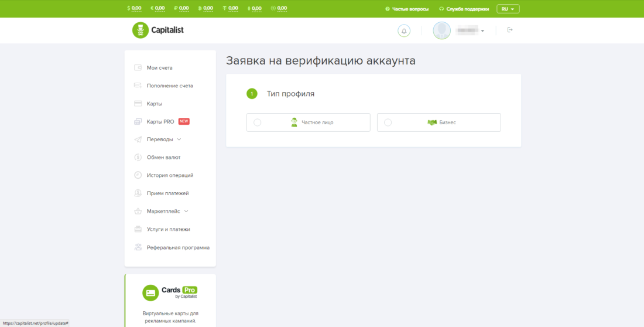
Task: Select the Бизнес radio button
Action: click(x=388, y=122)
